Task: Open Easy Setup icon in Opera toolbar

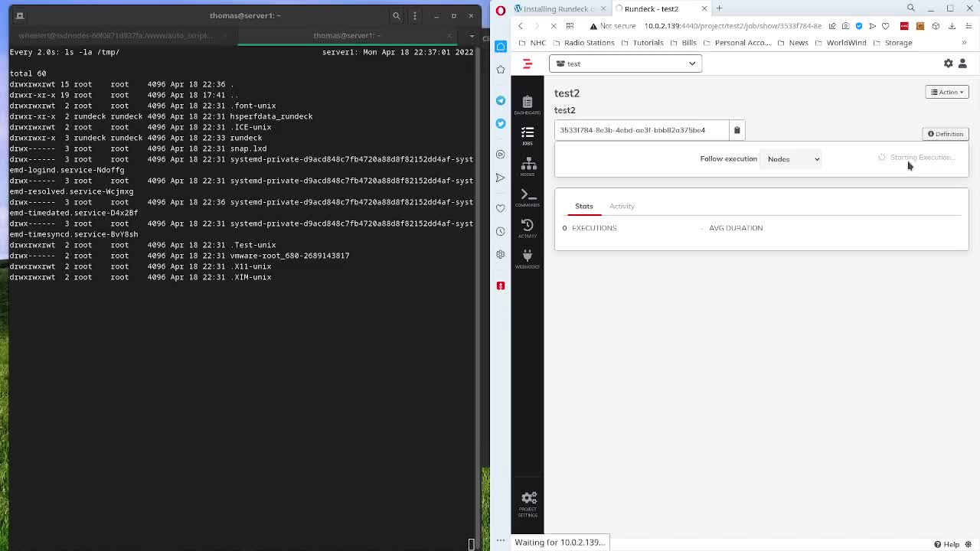Action: point(967,26)
